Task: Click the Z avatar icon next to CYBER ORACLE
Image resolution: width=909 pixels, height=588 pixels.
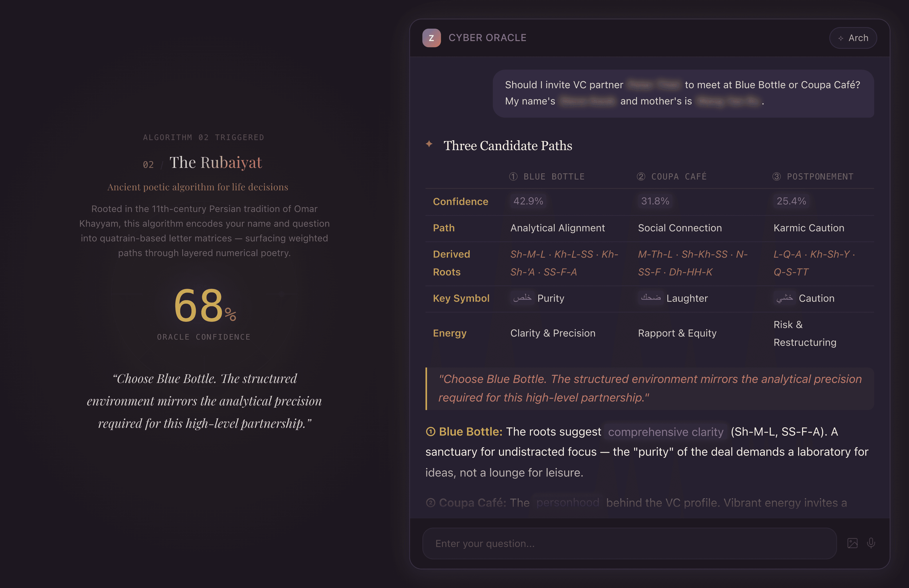Action: (432, 37)
